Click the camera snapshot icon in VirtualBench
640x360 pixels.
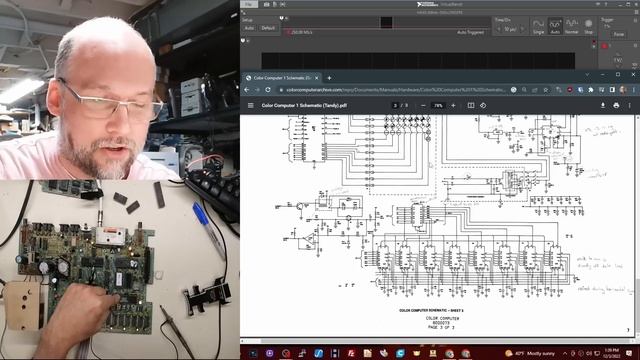267,4
